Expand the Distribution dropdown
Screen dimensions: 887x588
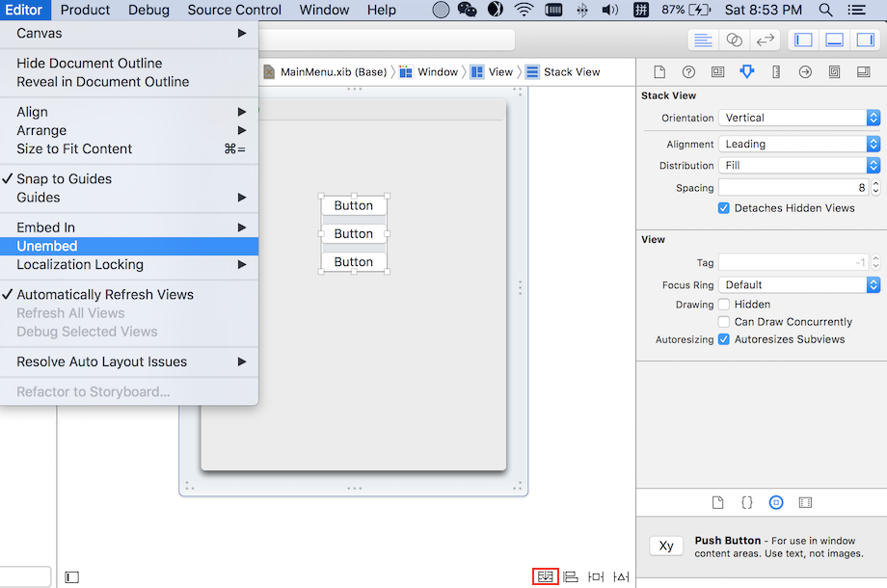tap(798, 166)
